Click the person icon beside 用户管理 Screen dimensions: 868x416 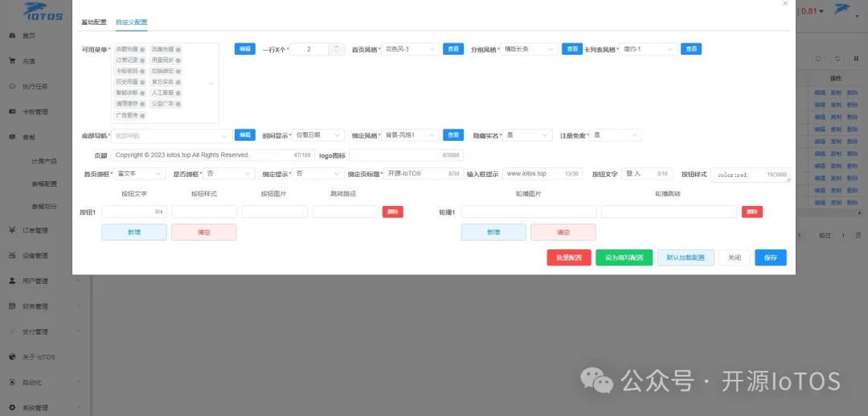(12, 281)
